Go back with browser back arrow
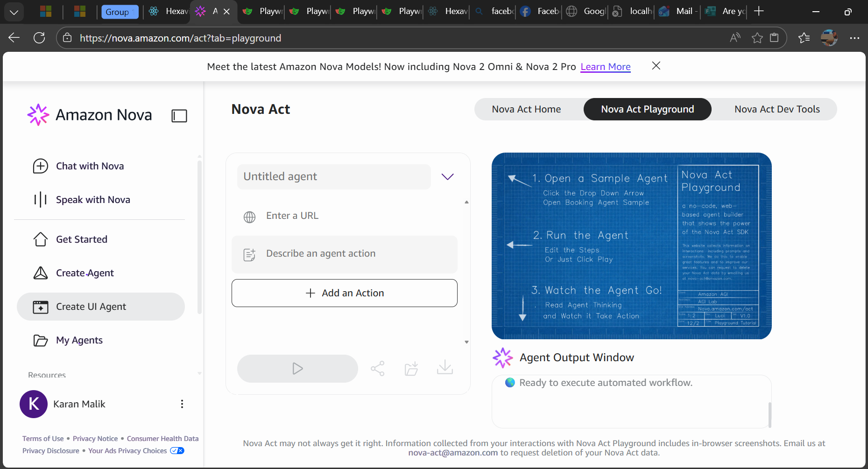Screen dimensions: 868x469 click(x=14, y=38)
